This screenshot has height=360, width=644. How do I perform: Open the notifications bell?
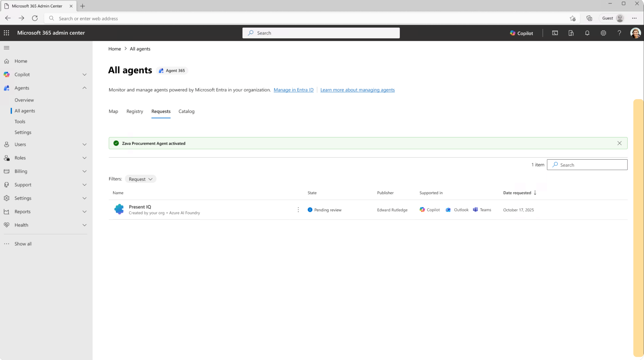coord(587,33)
